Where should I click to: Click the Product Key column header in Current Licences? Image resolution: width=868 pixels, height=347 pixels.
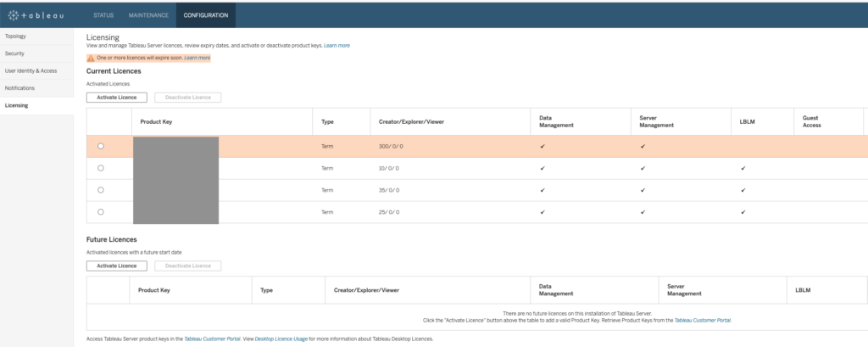(157, 121)
